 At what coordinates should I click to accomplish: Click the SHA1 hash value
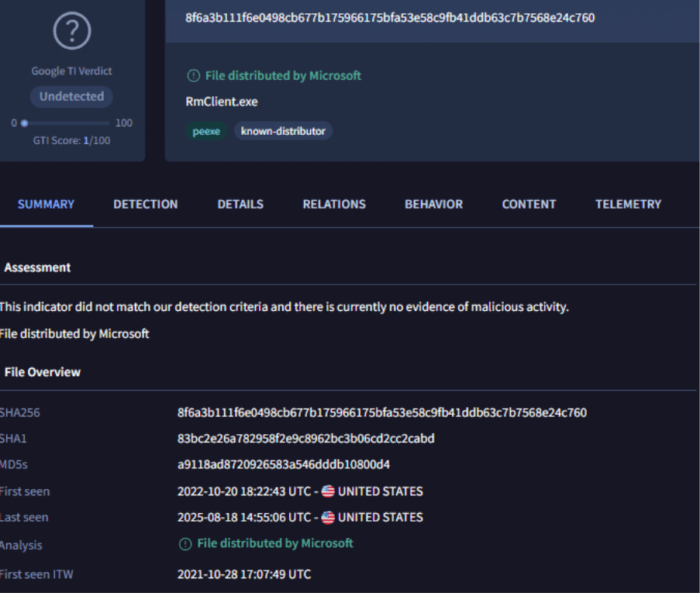click(305, 439)
